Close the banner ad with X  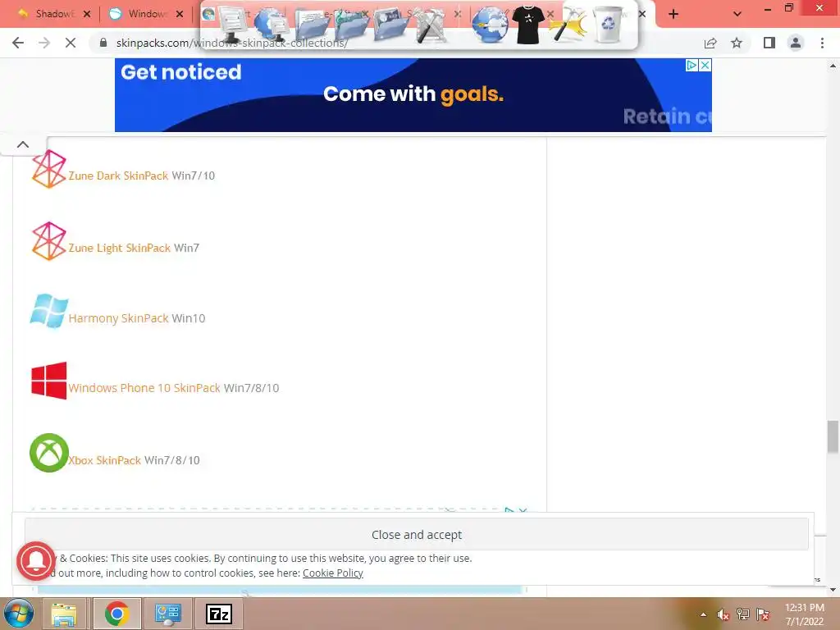point(705,66)
